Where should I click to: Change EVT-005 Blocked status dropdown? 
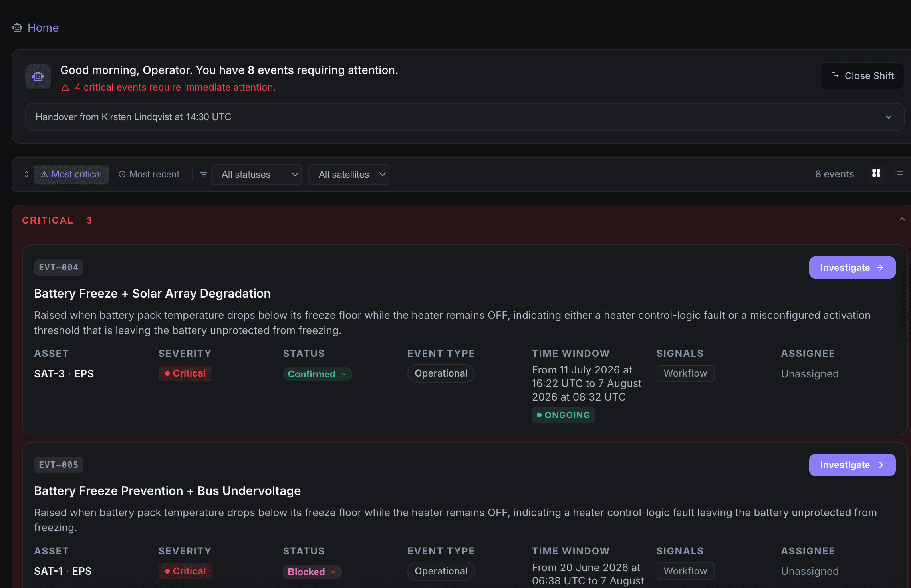pos(312,572)
